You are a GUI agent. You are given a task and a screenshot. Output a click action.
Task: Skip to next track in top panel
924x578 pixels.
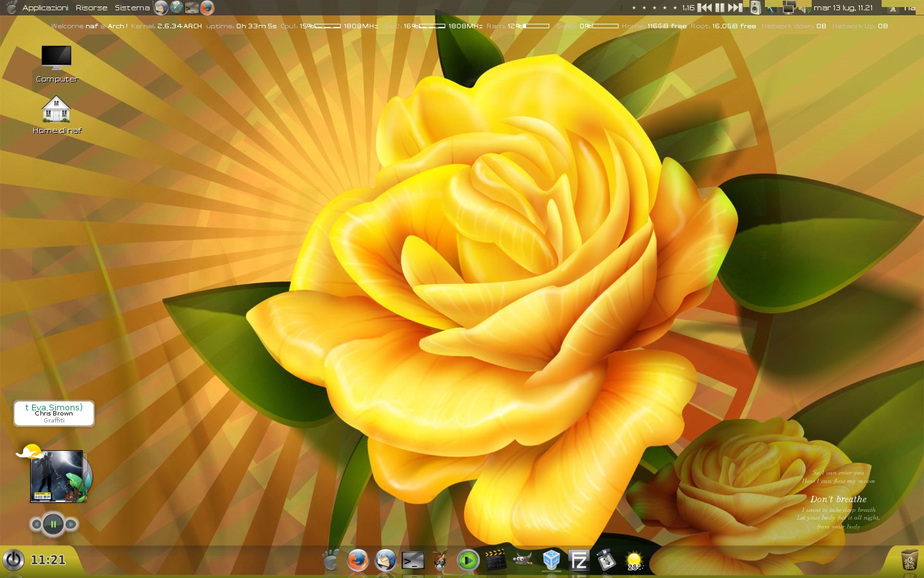coord(735,8)
